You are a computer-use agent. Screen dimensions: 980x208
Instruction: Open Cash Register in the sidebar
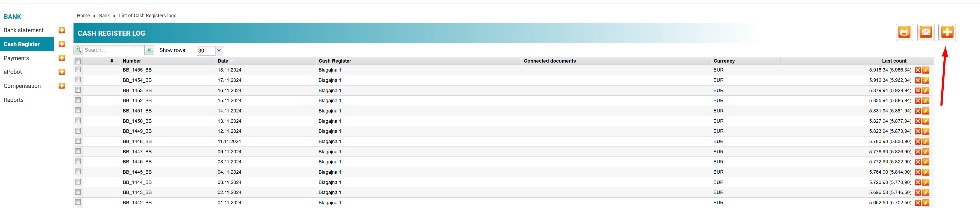22,44
